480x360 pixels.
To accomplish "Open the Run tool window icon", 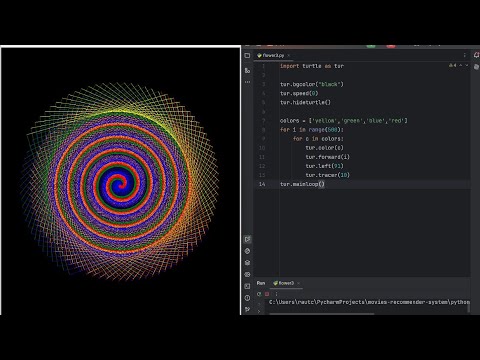I will pyautogui.click(x=247, y=239).
